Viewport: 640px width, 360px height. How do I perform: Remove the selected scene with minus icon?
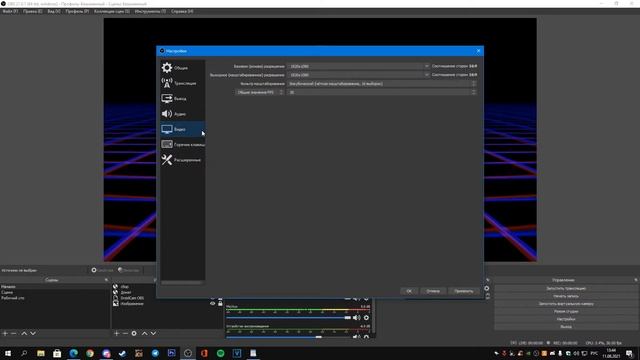click(x=13, y=333)
